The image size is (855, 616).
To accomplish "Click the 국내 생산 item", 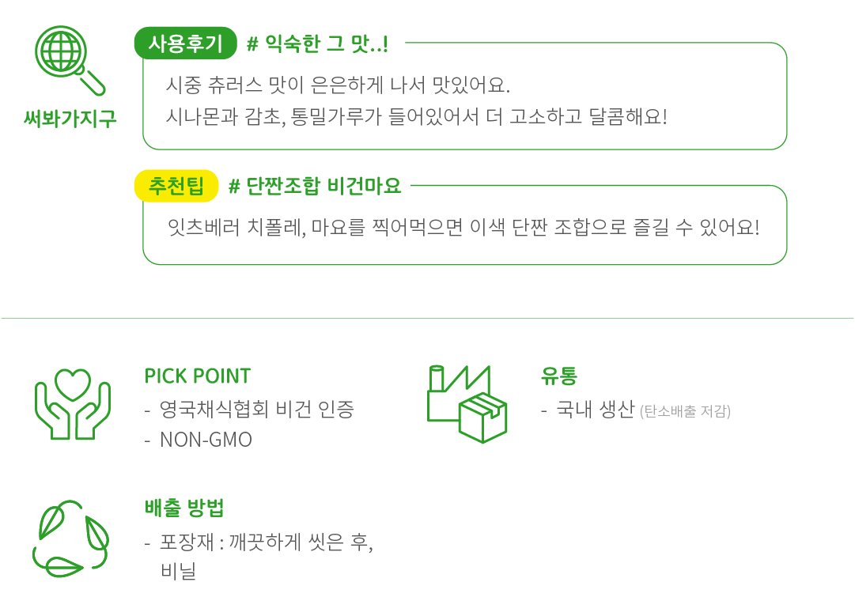I will pos(595,410).
